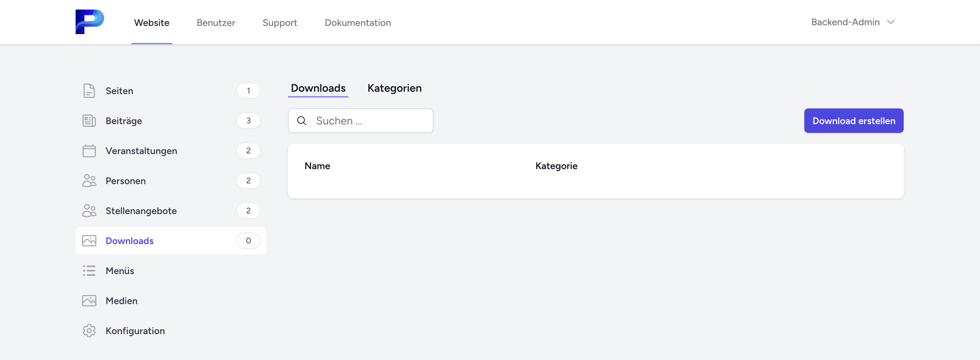Screen dimensions: 980x360
Task: Click the Beiträge newspaper icon
Action: pyautogui.click(x=89, y=121)
